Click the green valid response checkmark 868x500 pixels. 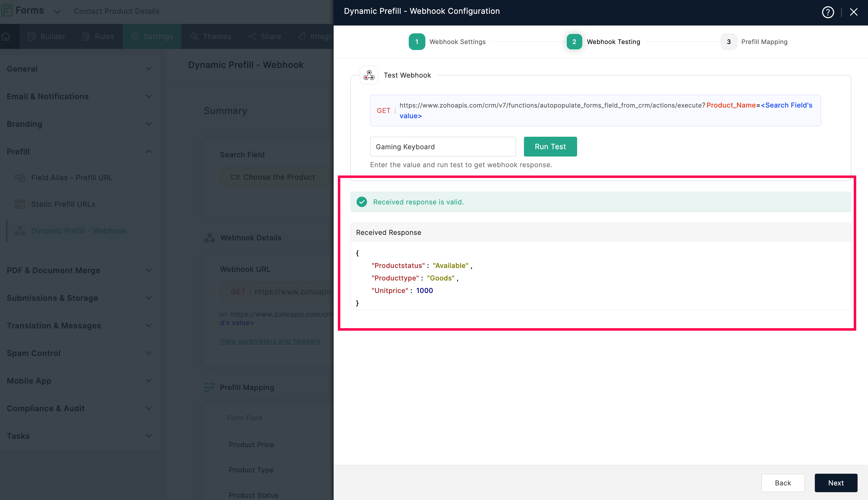click(x=362, y=202)
